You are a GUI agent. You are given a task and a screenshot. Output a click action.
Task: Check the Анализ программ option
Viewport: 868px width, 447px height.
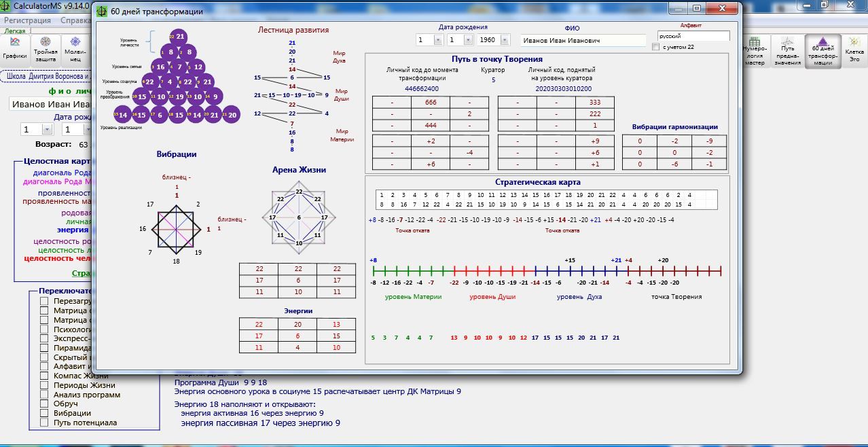44,395
